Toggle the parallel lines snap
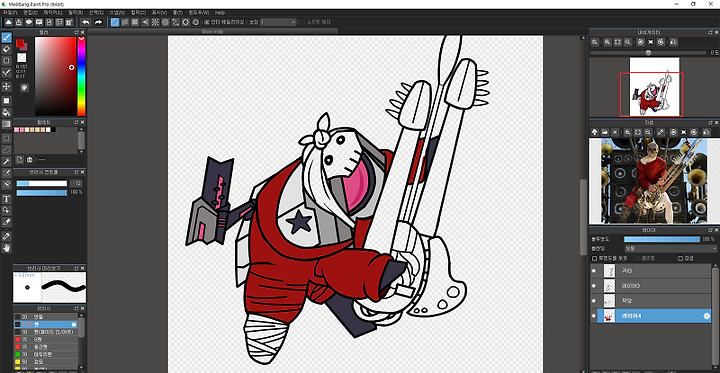The width and height of the screenshot is (720, 373). (125, 22)
